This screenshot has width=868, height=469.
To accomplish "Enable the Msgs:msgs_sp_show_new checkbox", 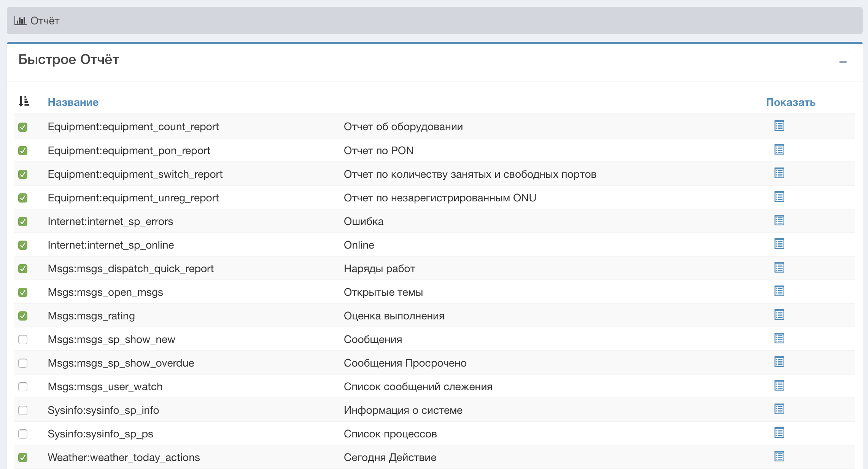I will coord(23,340).
